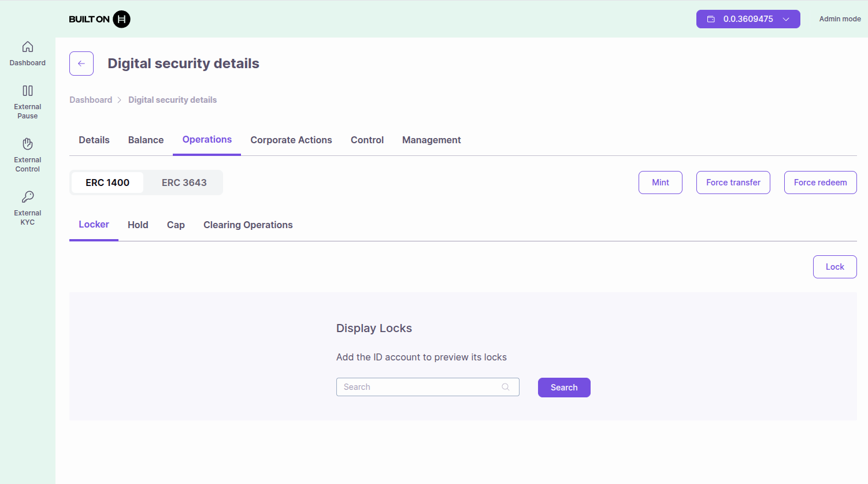Click the Mint button
This screenshot has height=484, width=868.
tap(660, 183)
